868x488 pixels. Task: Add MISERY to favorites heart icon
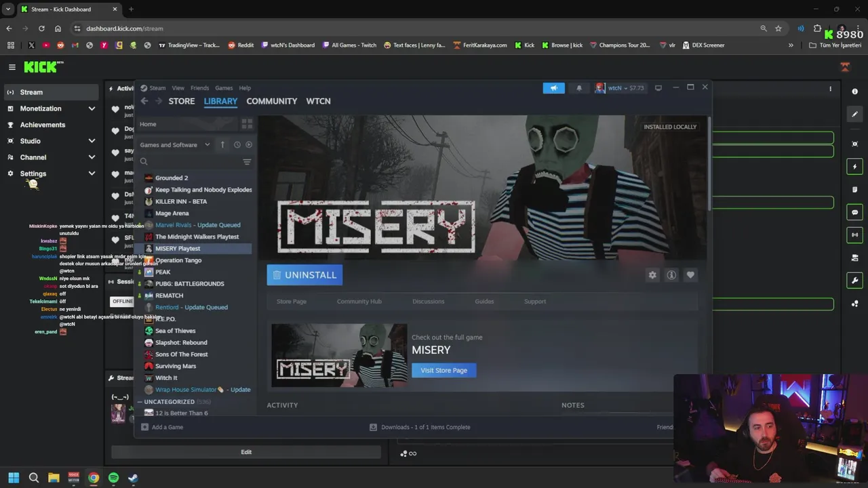(x=690, y=275)
